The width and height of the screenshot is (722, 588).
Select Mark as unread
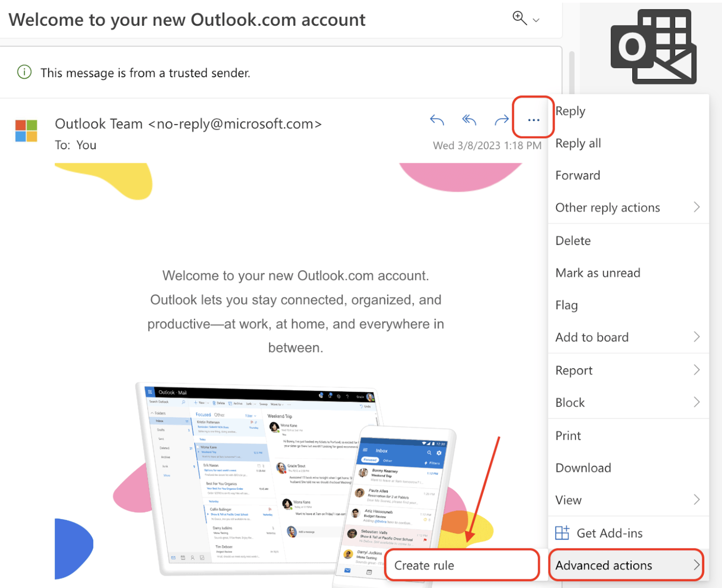[628, 273]
